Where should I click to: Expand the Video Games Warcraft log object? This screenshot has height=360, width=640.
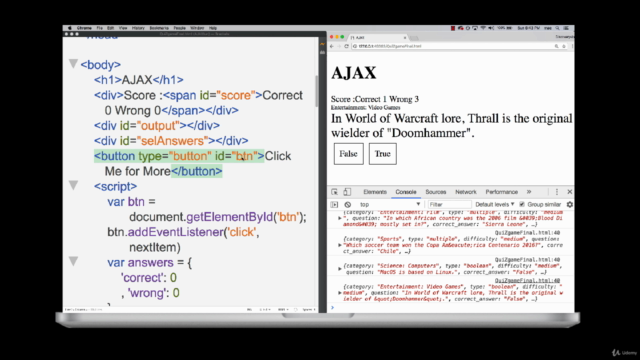(x=340, y=293)
